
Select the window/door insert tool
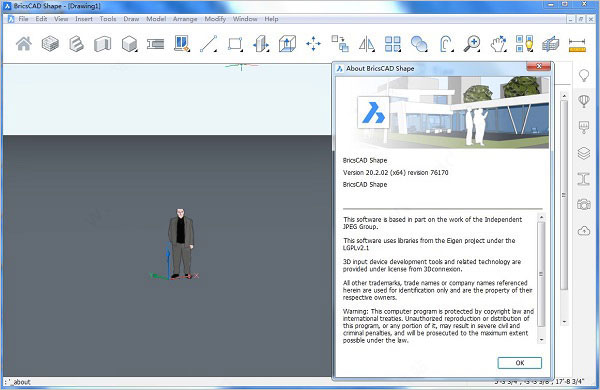(182, 44)
